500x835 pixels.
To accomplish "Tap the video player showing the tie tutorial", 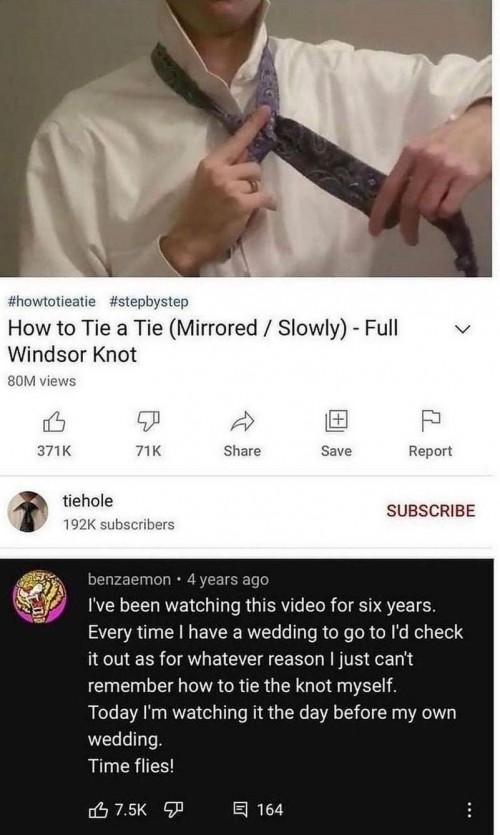I will 245,138.
